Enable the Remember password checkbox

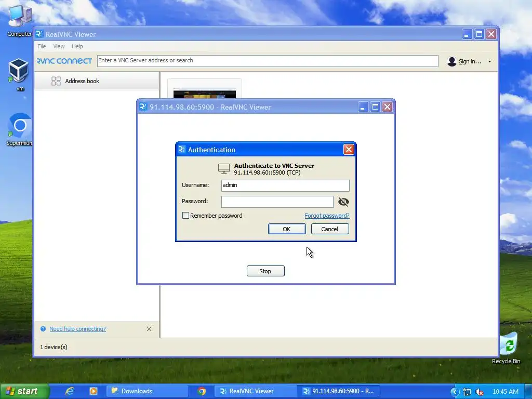pyautogui.click(x=185, y=216)
